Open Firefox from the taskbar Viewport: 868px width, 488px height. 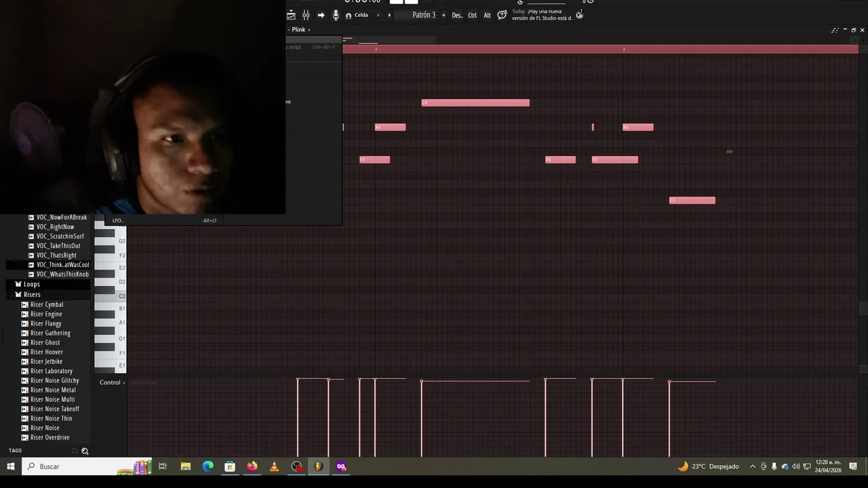coord(252,466)
